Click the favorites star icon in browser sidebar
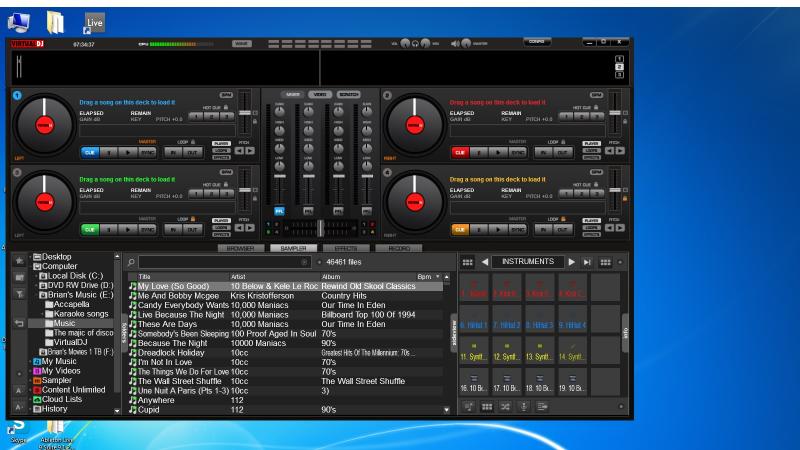The image size is (800, 450). (19, 260)
